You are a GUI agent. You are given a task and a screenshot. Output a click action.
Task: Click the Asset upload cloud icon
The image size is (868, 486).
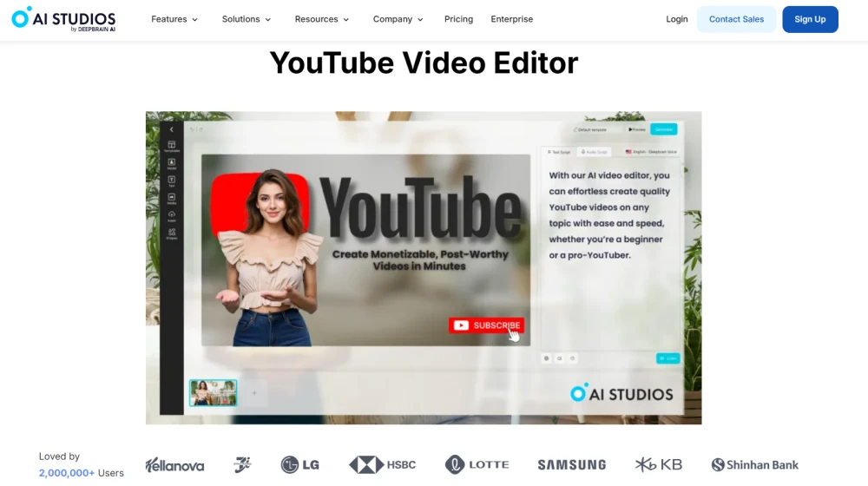172,216
